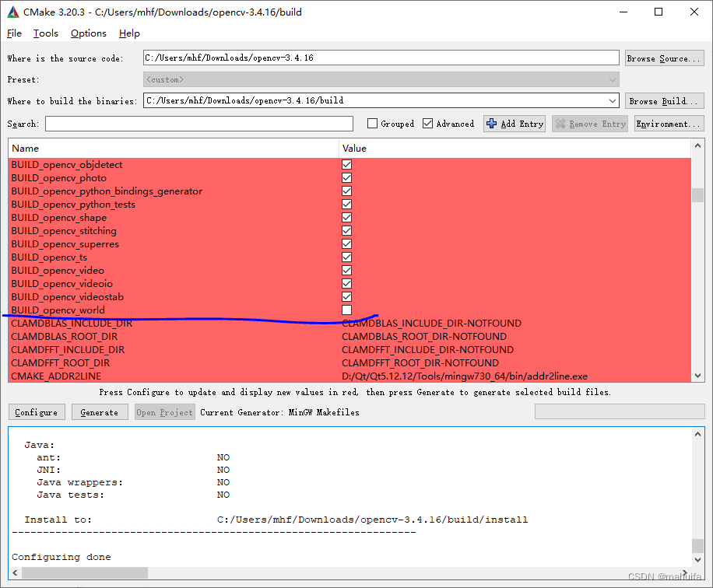713x588 pixels.
Task: Uncheck BUILD_opencv_python_bindings_generator option
Action: [346, 191]
